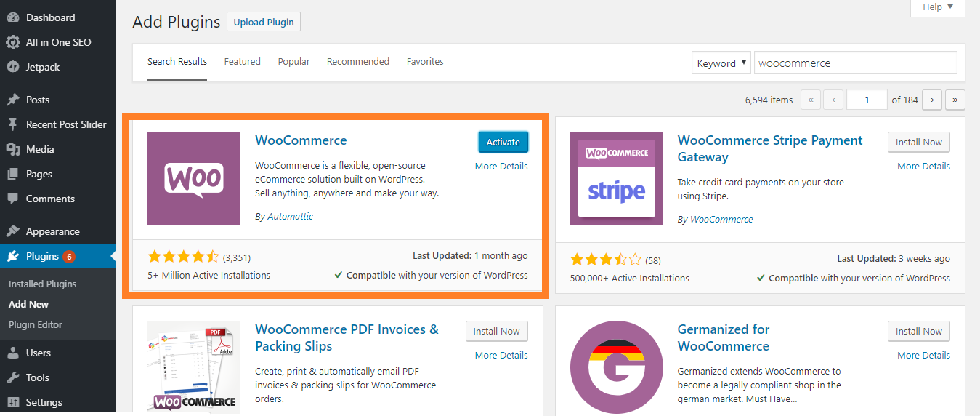Click the Comments bubble icon
Screen dimensions: 980x416
pyautogui.click(x=12, y=199)
